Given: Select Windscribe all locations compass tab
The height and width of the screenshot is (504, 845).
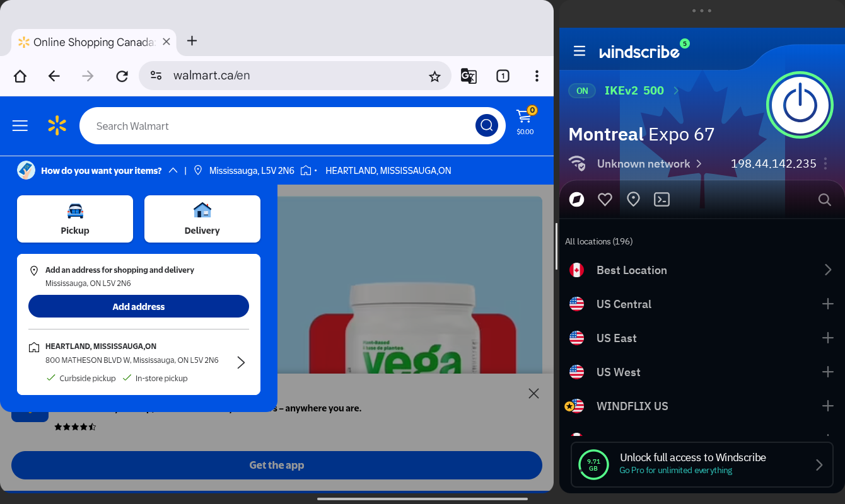Looking at the screenshot, I should (x=576, y=200).
